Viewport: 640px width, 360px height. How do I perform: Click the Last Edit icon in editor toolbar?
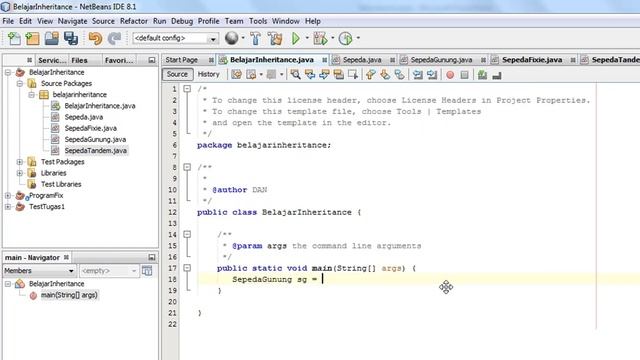[x=236, y=74]
